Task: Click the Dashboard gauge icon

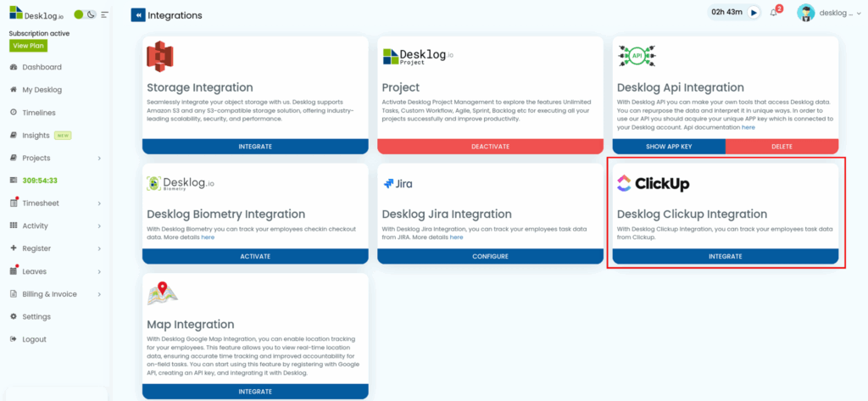Action: pos(14,67)
